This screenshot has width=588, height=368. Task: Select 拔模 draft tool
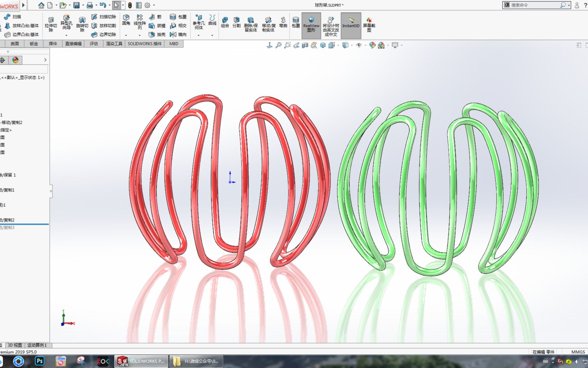(x=157, y=26)
